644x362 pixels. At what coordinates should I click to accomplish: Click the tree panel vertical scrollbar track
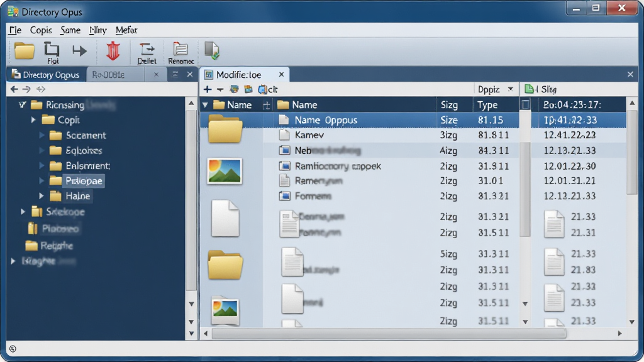click(x=191, y=201)
